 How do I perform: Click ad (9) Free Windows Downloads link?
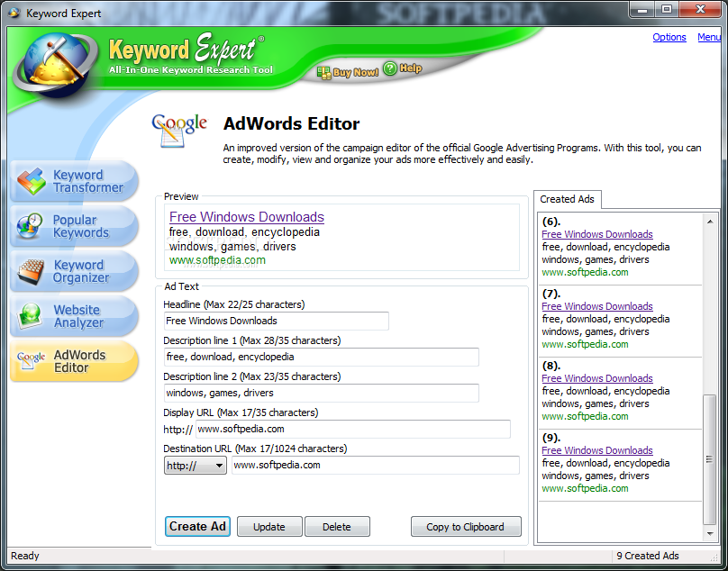tap(597, 450)
